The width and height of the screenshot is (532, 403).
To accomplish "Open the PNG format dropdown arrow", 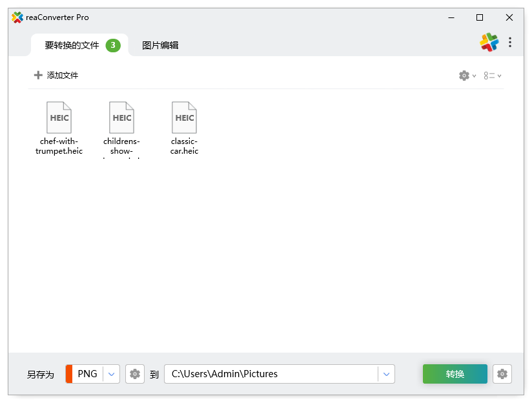I will 112,374.
